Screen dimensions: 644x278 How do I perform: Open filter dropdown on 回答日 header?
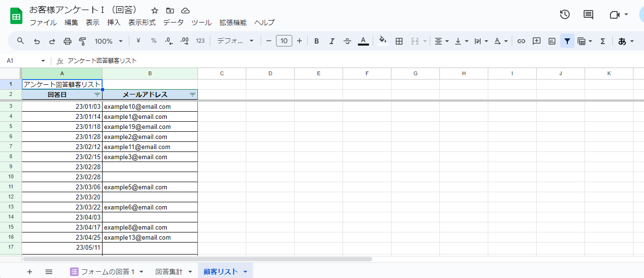coord(97,95)
